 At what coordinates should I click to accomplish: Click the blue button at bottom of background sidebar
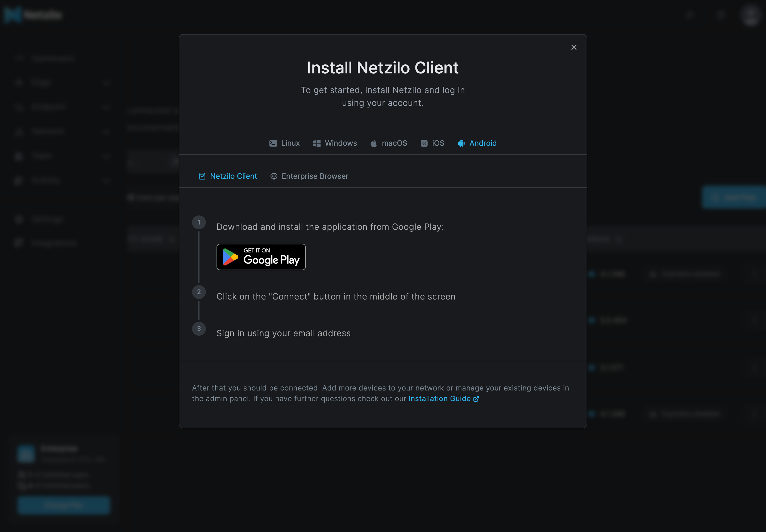[64, 505]
